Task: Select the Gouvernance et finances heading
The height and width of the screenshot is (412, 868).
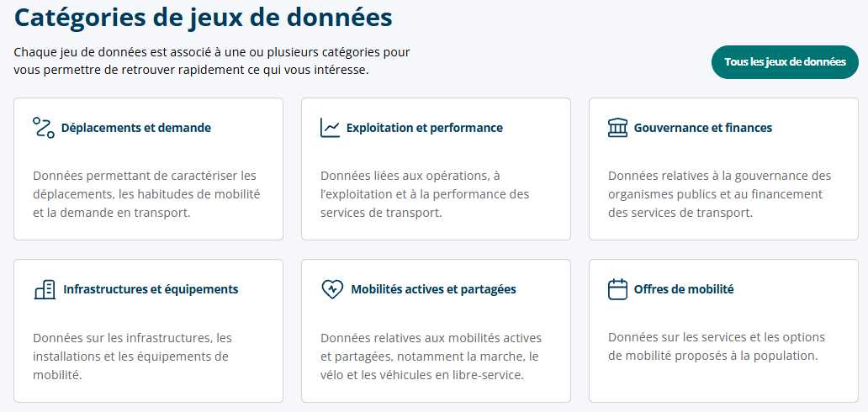Action: coord(703,128)
